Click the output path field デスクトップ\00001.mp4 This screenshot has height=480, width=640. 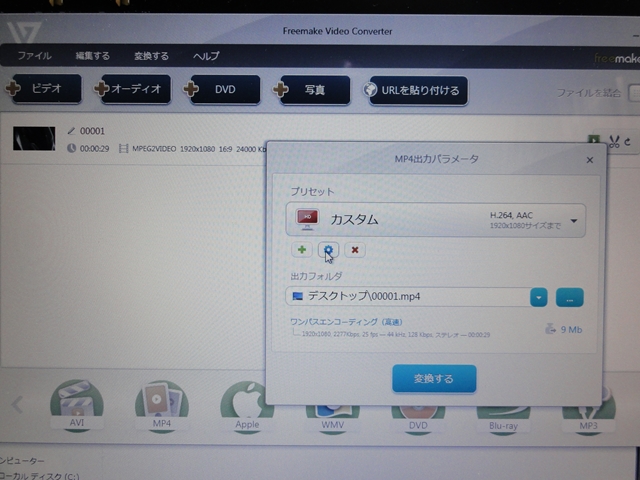407,296
